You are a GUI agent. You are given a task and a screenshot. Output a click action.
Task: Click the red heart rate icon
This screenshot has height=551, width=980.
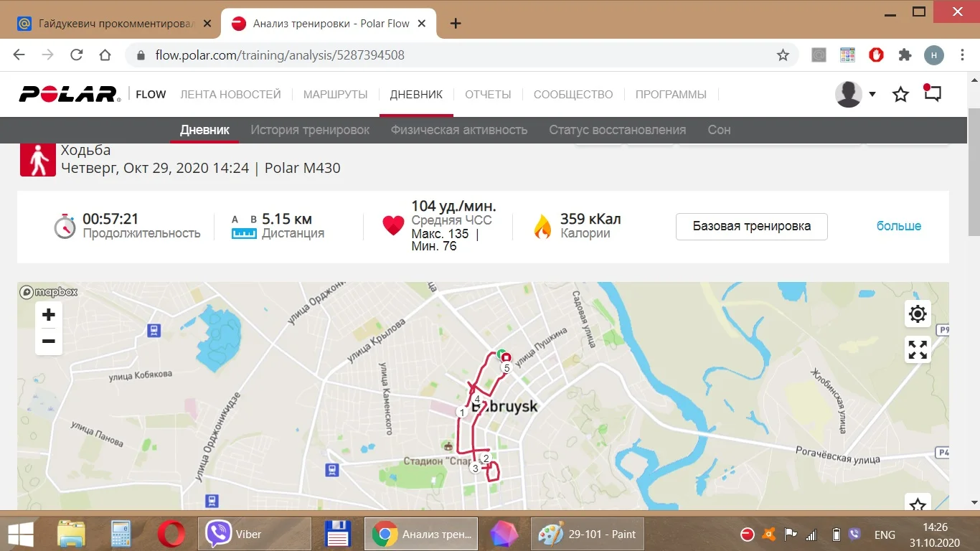pos(393,226)
